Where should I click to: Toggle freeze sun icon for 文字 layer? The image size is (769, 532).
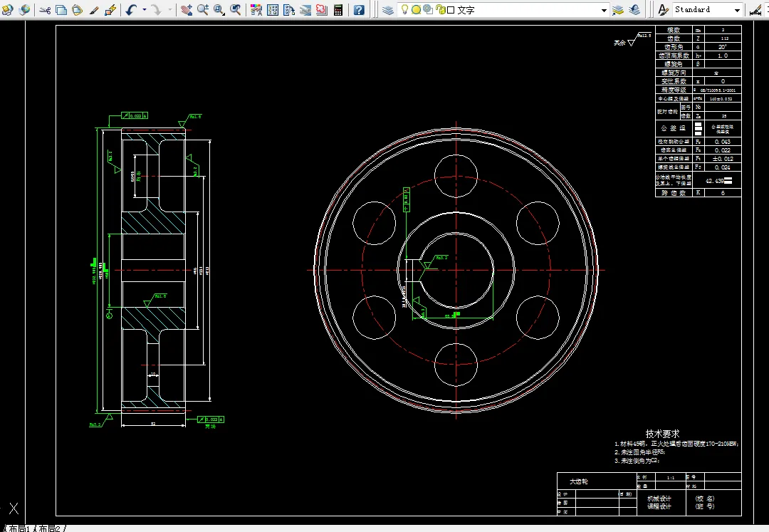pos(416,10)
